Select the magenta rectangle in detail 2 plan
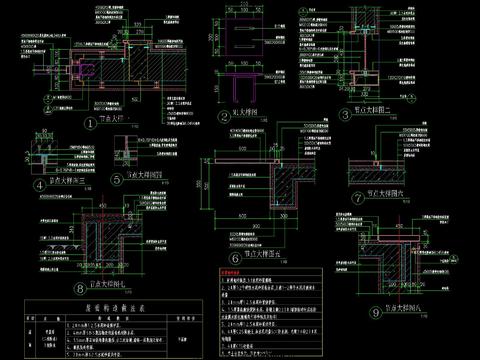The width and height of the screenshot is (480, 360). coord(244,37)
